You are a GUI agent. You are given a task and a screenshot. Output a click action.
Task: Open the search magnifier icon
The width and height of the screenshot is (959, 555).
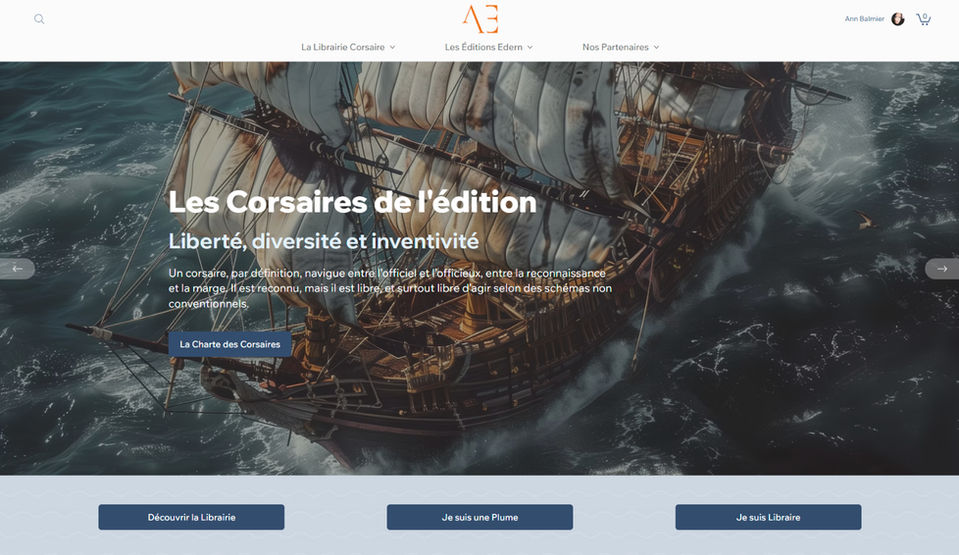pos(39,19)
